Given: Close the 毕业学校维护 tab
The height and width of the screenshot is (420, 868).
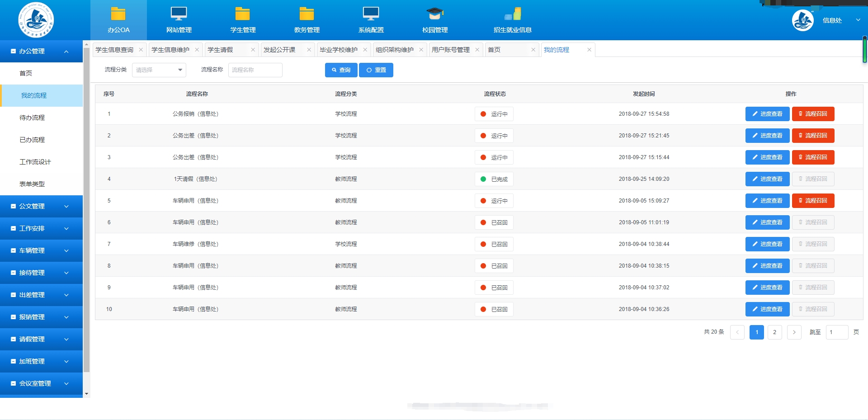Looking at the screenshot, I should pos(365,50).
